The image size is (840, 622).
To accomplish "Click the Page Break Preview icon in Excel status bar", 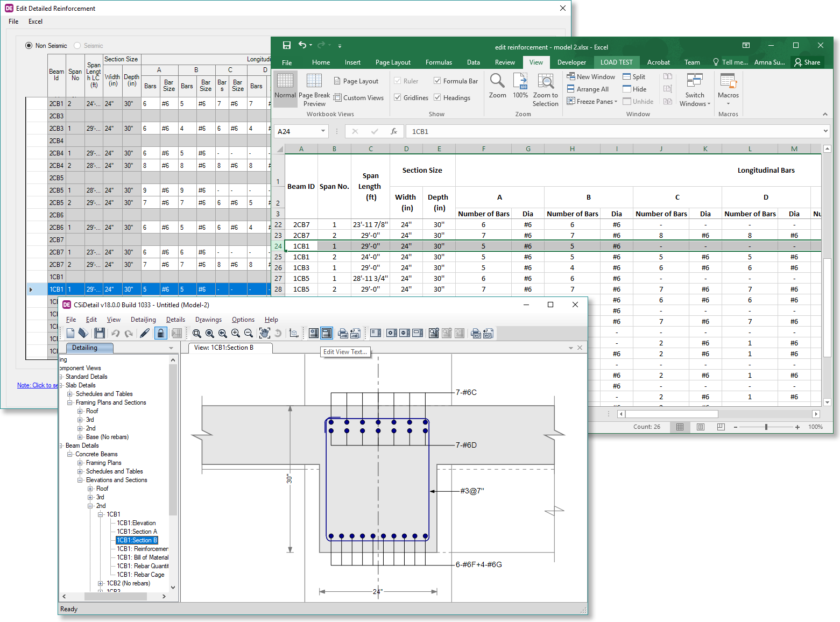I will pyautogui.click(x=721, y=427).
